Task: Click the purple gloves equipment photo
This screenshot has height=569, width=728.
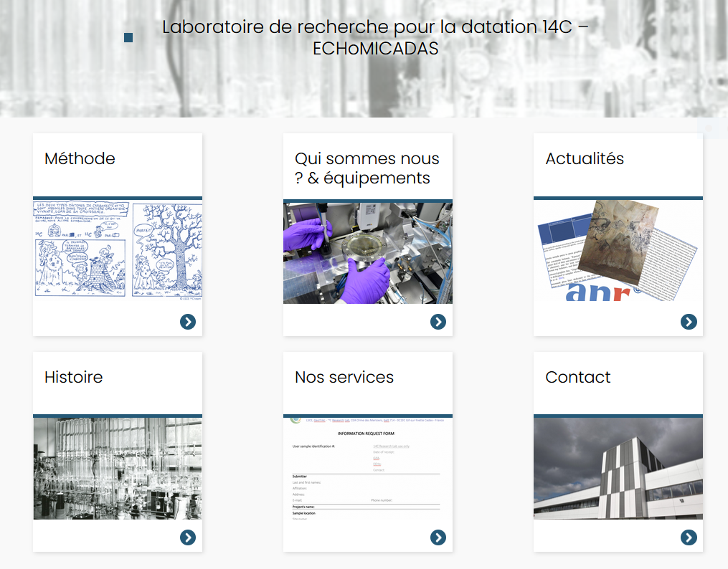Action: (368, 253)
